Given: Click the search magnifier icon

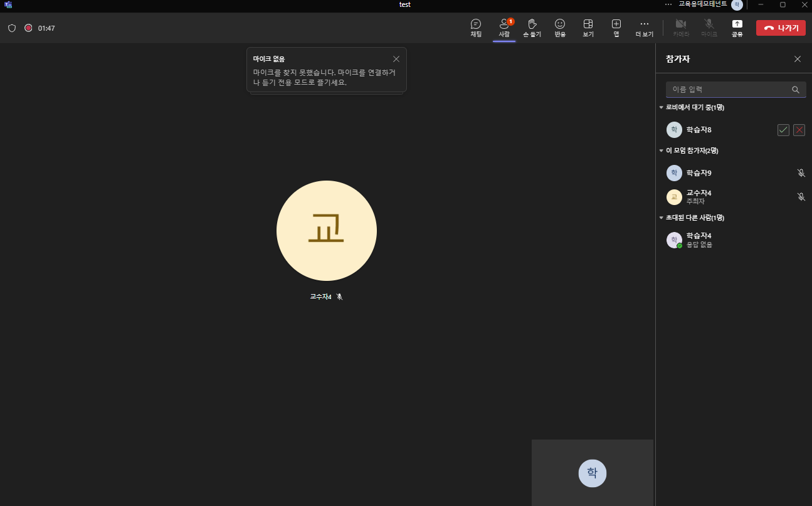Looking at the screenshot, I should 796,90.
